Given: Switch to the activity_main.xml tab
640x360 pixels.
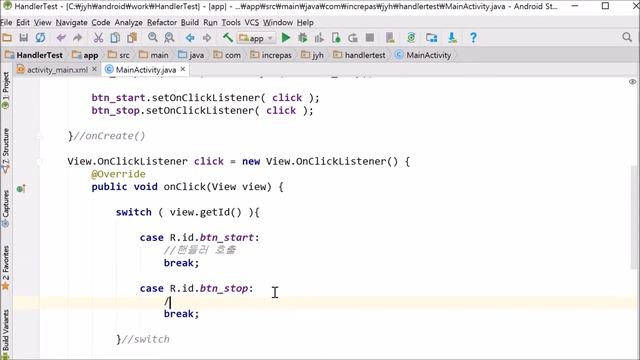Looking at the screenshot, I should 57,70.
